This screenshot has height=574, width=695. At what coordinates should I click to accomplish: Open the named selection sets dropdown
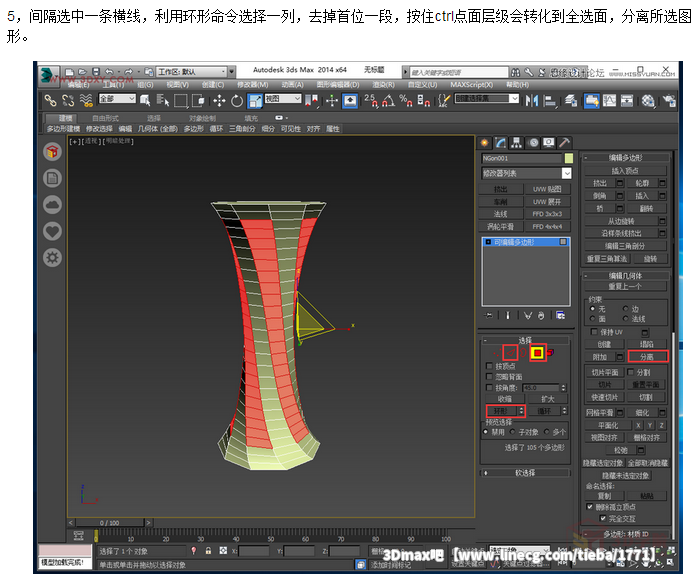pos(487,98)
